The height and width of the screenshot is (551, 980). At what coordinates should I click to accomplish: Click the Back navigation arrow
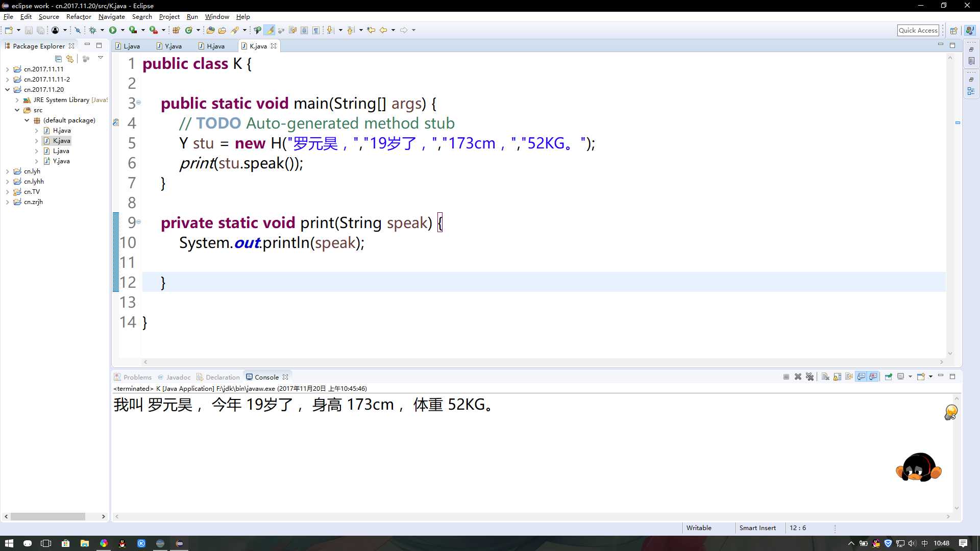click(383, 30)
